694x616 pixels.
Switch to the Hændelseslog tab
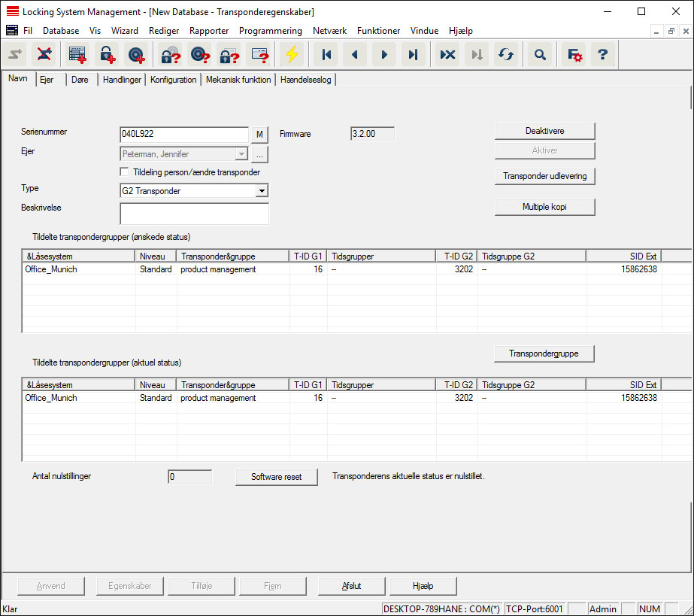(x=305, y=80)
